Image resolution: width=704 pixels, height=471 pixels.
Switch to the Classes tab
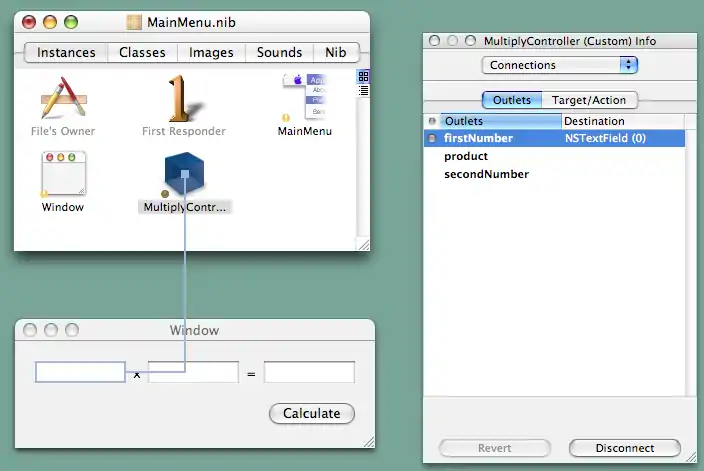[142, 52]
